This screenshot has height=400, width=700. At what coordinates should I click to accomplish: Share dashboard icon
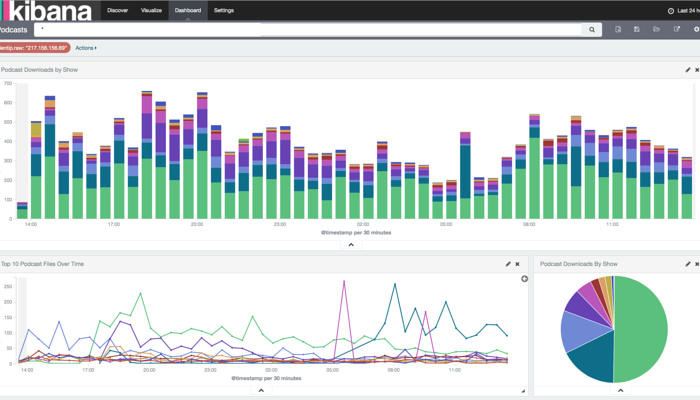(x=677, y=29)
